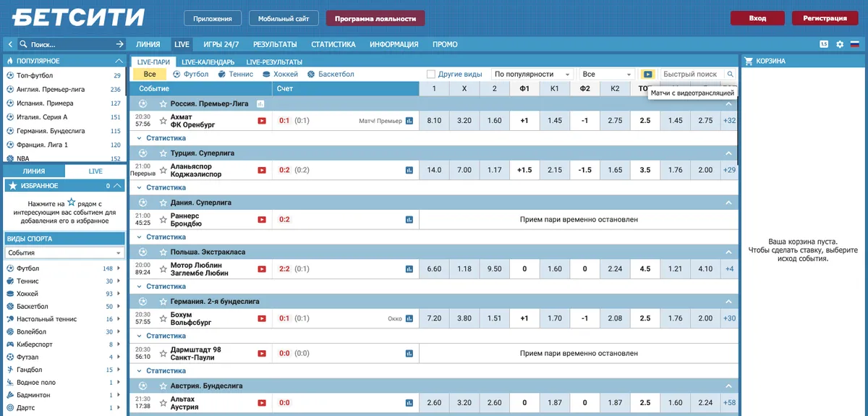Open Программа лояльности
Viewport: 868px width, 416px height.
(375, 18)
